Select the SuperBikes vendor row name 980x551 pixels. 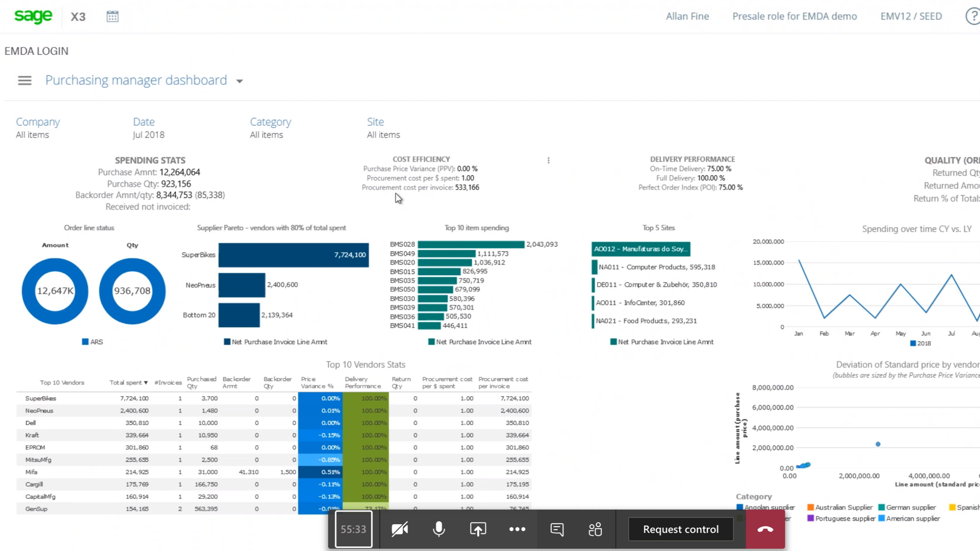click(x=41, y=398)
